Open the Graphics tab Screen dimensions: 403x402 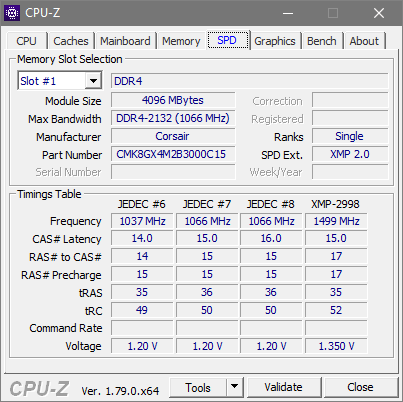point(275,41)
